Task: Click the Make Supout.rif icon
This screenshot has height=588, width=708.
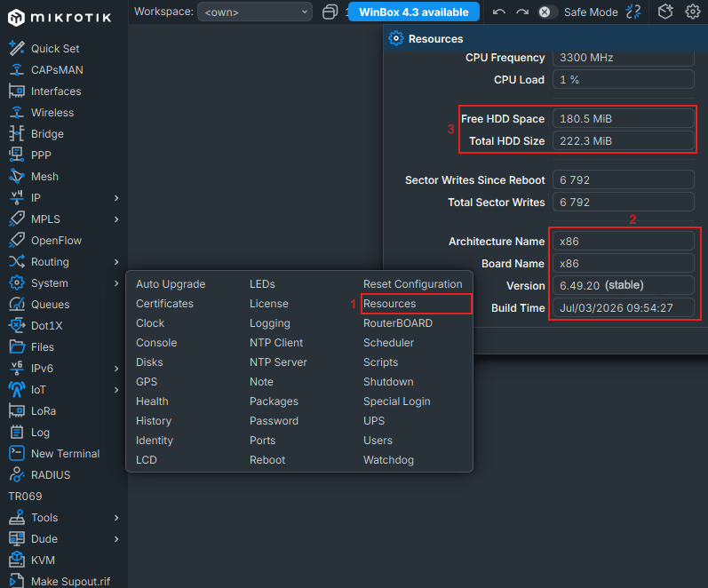Action: point(17,581)
